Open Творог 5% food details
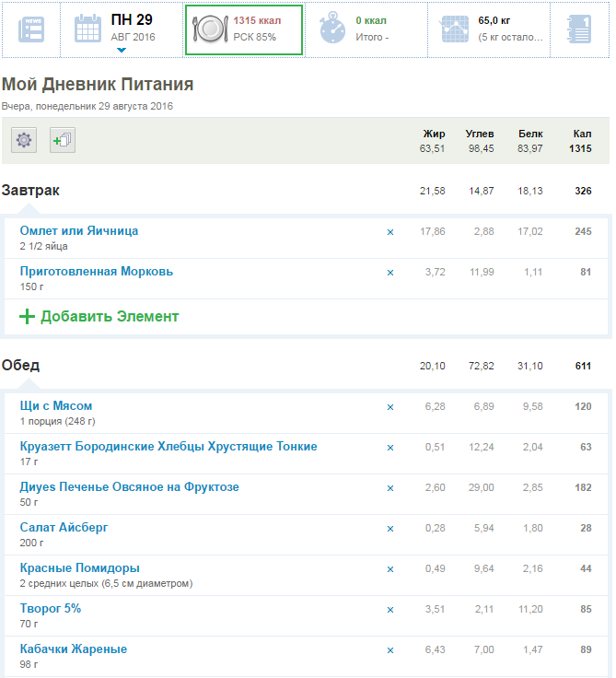616x678 pixels. pos(51,609)
